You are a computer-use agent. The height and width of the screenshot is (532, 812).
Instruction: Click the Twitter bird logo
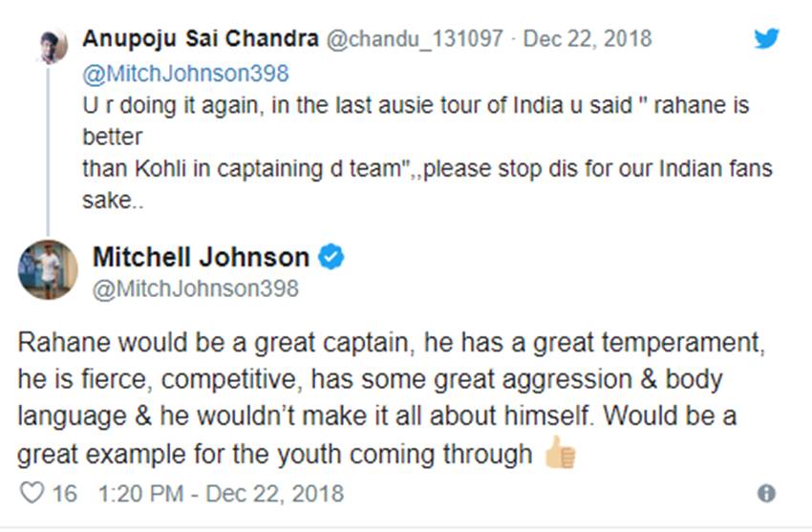765,39
